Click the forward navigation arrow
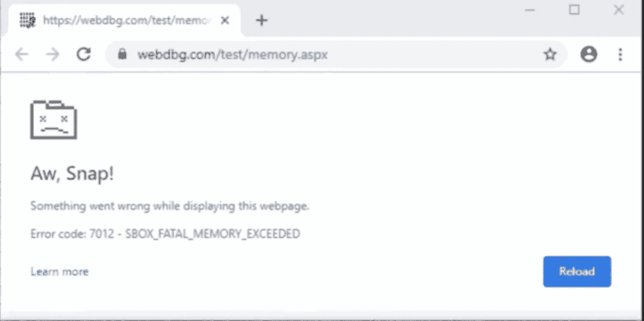The image size is (644, 321). click(53, 54)
